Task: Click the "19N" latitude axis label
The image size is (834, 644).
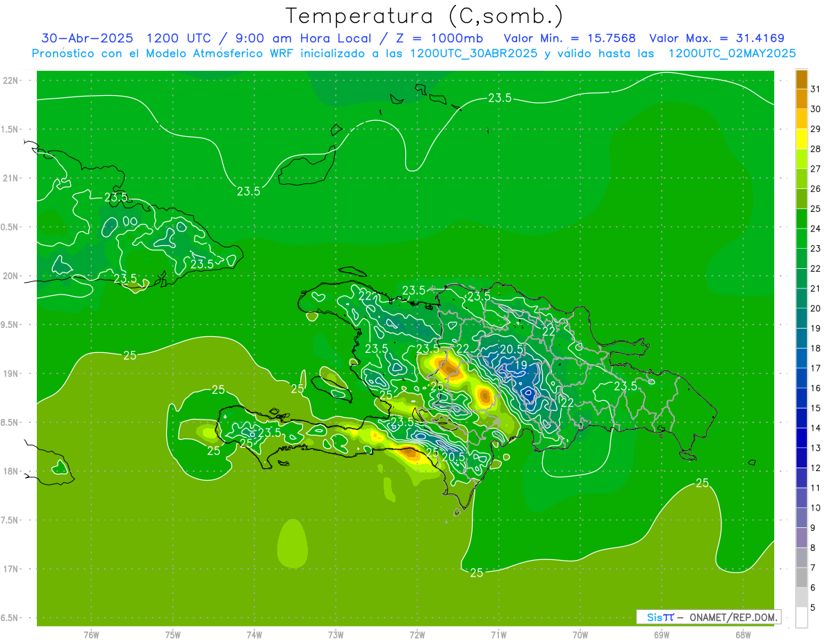Action: tap(10, 373)
